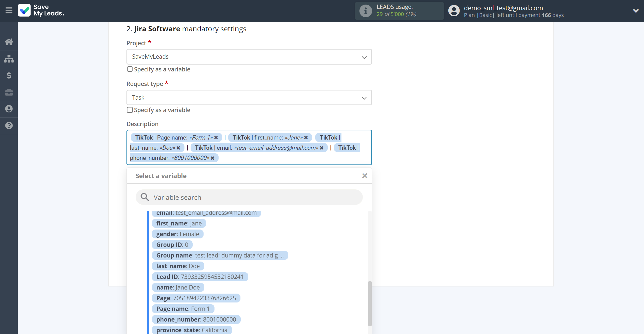Screen dimensions: 644x334
Task: Click the Save My Leads logo
Action: point(41,10)
